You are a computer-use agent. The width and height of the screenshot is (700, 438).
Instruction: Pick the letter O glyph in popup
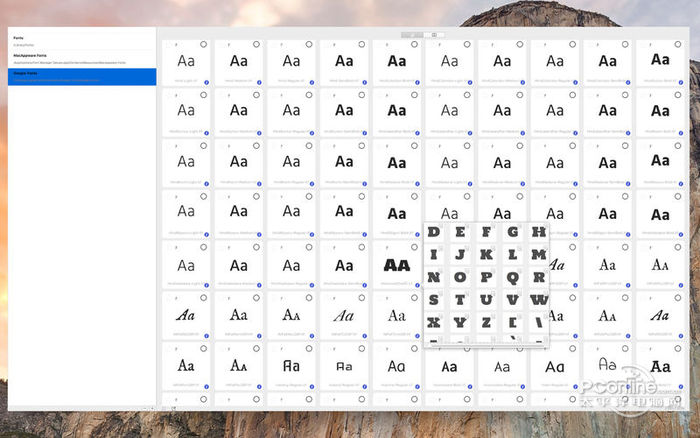(460, 277)
